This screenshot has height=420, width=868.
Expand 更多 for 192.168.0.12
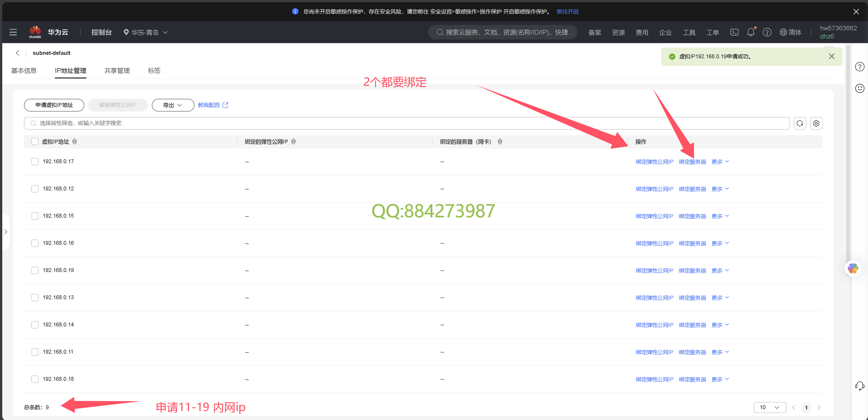pyautogui.click(x=720, y=189)
